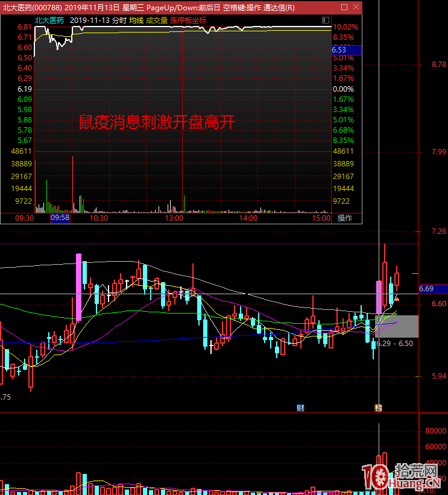Click the blue 6.69 price tag on the K-line axis
Image resolution: width=448 pixels, height=495 pixels.
(x=433, y=289)
